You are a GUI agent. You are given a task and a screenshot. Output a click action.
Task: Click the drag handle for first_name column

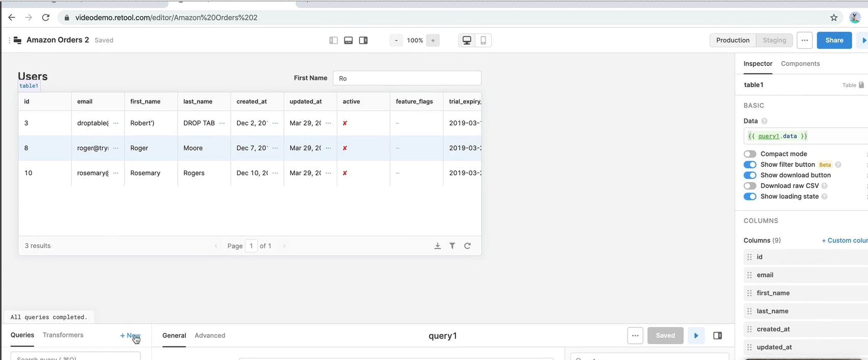(x=749, y=293)
